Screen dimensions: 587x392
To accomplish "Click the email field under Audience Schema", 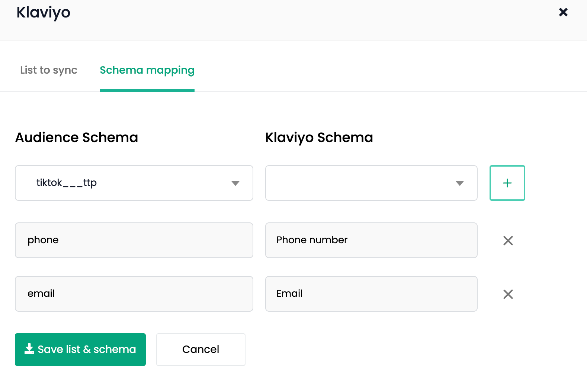I will pos(134,294).
